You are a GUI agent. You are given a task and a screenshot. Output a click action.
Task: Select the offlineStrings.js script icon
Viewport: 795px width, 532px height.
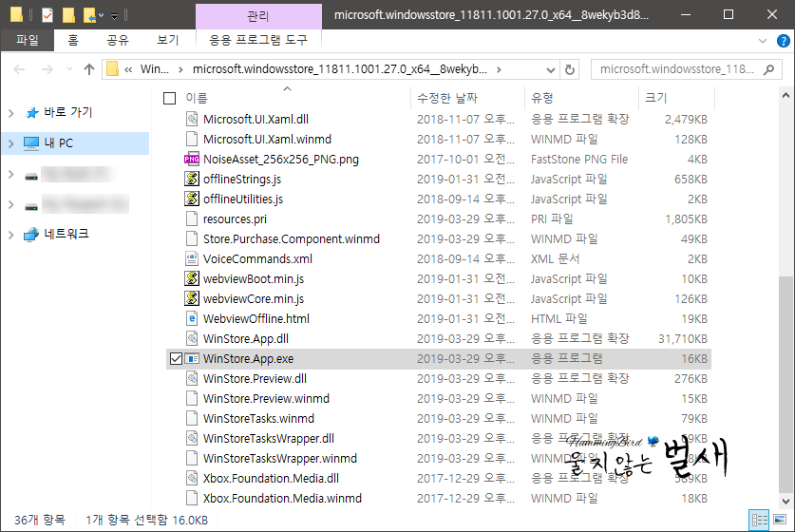tap(192, 179)
